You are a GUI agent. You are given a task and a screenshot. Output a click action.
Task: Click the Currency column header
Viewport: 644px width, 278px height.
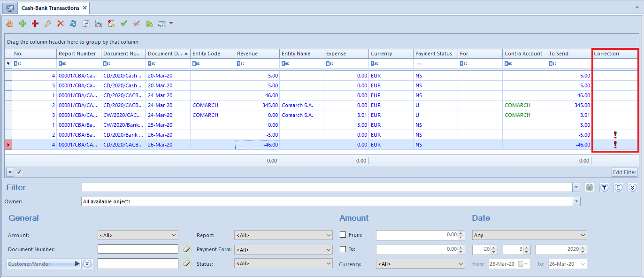click(x=391, y=54)
